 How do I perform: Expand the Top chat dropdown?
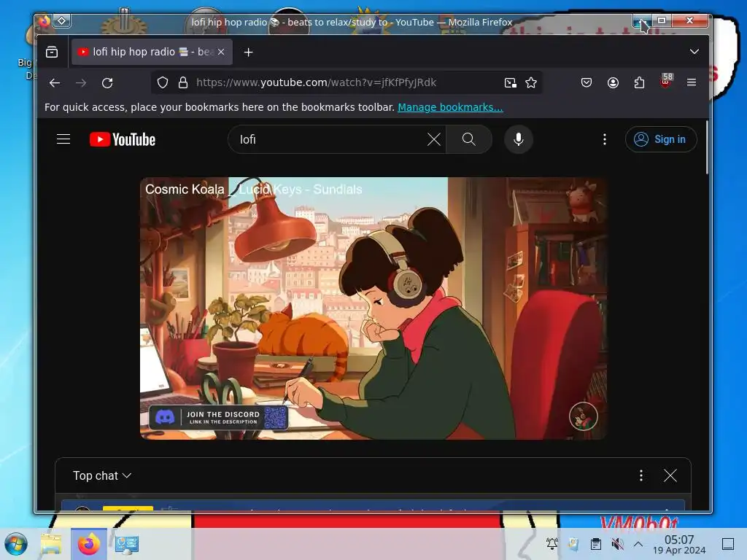click(102, 475)
